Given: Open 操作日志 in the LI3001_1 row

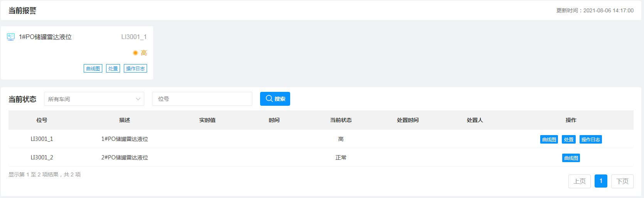Looking at the screenshot, I should (591, 139).
